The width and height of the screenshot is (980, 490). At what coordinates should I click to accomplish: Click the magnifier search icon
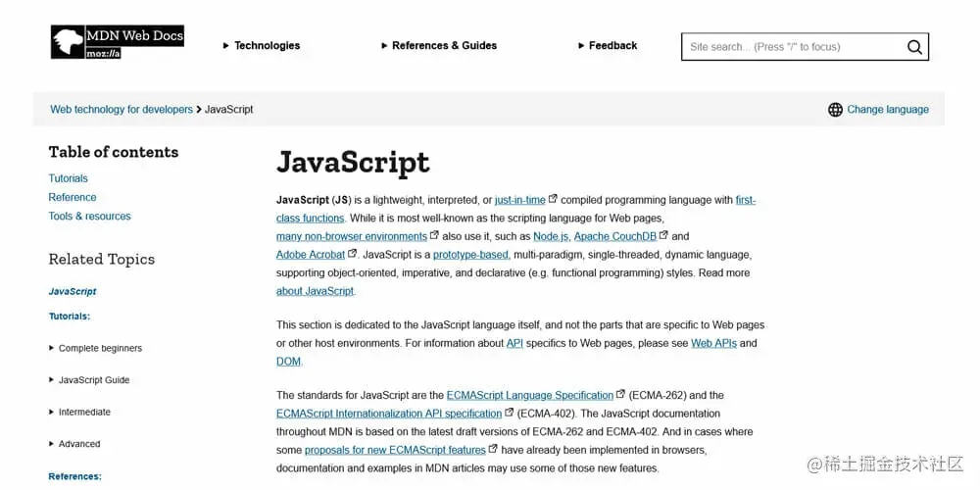coord(914,47)
